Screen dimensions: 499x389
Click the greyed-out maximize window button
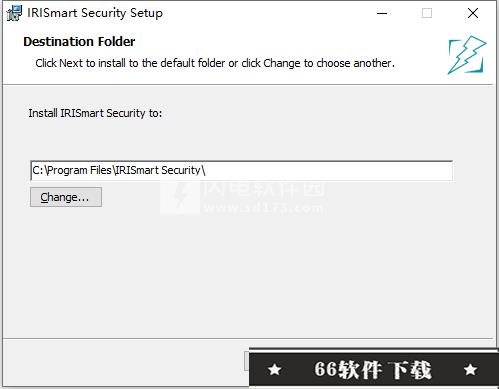point(427,13)
